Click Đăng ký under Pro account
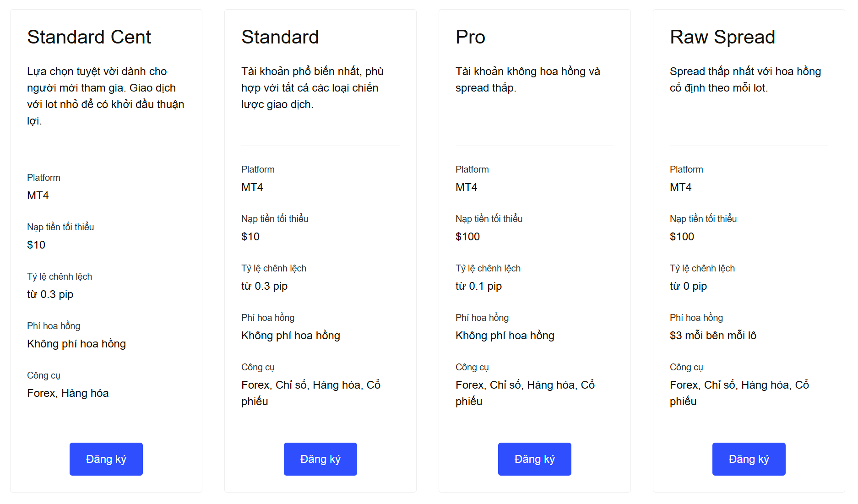The image size is (858, 504). point(534,459)
